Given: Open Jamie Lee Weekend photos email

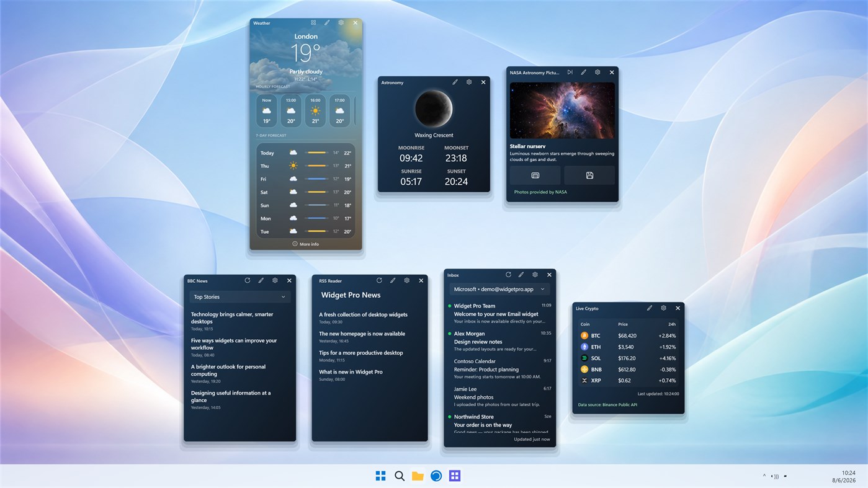Looking at the screenshot, I should pos(499,396).
